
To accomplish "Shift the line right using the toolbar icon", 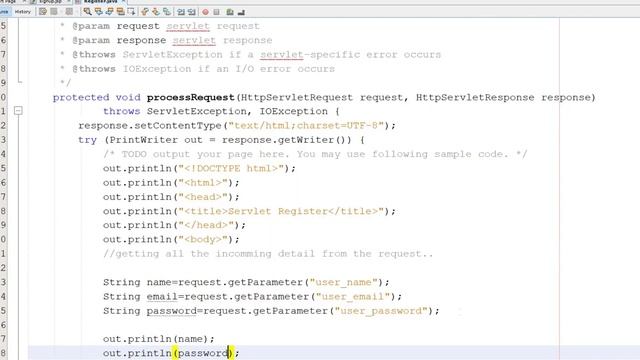I will [x=192, y=12].
